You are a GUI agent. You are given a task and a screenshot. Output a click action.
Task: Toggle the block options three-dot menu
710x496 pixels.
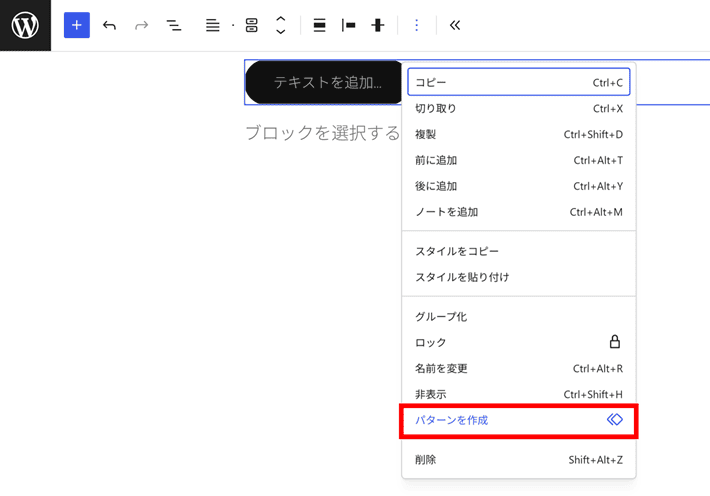pos(417,25)
